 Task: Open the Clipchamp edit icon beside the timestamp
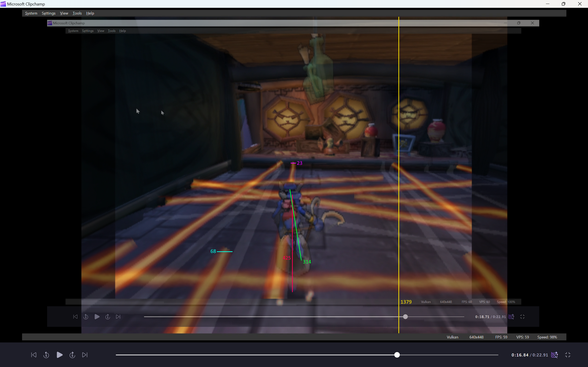point(554,355)
